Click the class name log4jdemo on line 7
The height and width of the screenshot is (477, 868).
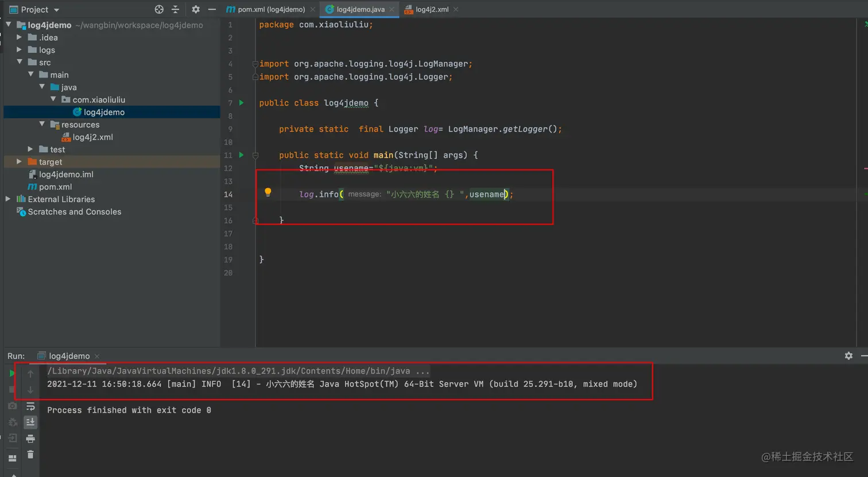coord(346,103)
